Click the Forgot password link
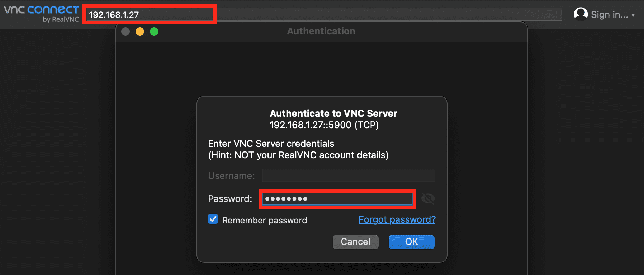Screen dimensions: 644x275 [x=397, y=219]
